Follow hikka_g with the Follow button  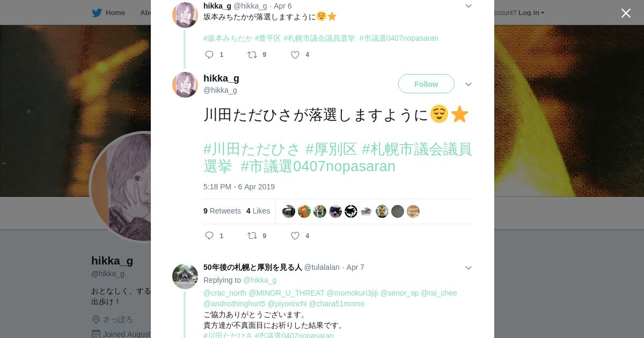(426, 84)
